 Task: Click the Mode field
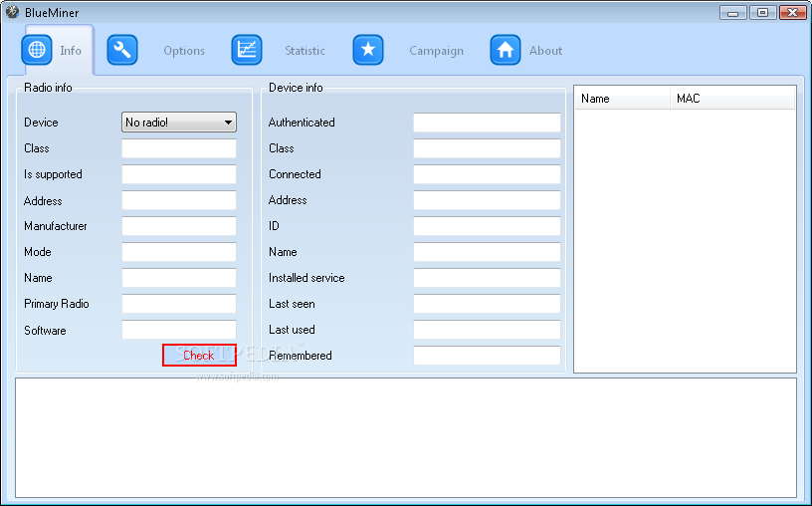(x=179, y=252)
